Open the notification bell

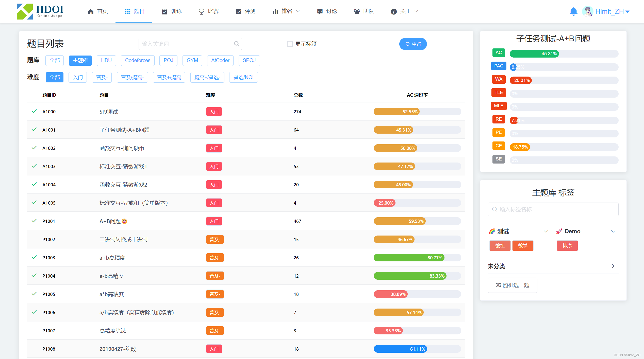(574, 11)
